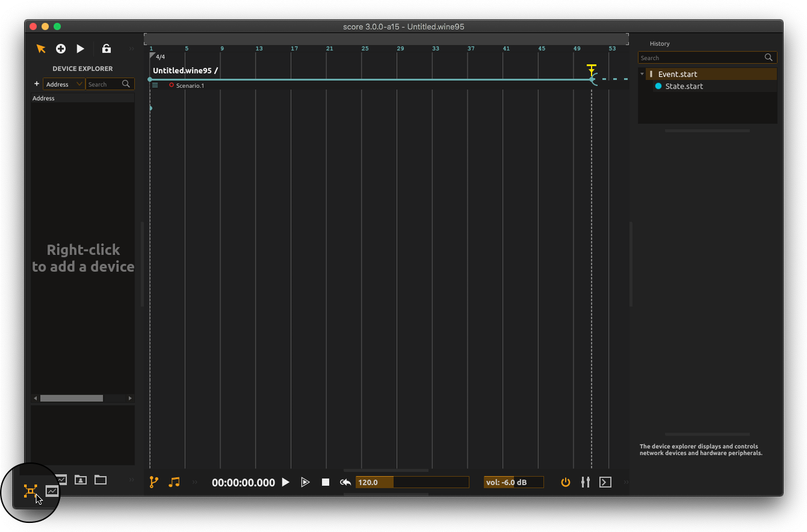Click the Address column header

click(83, 98)
